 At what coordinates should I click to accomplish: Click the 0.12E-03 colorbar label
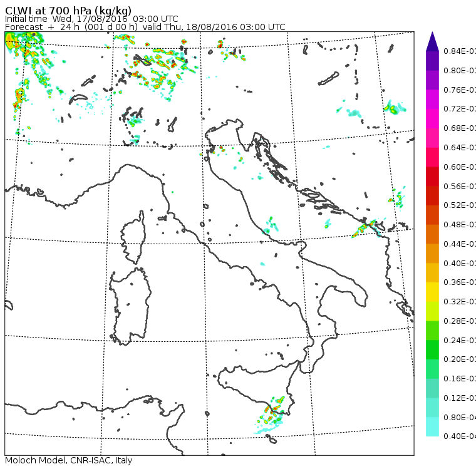click(460, 398)
